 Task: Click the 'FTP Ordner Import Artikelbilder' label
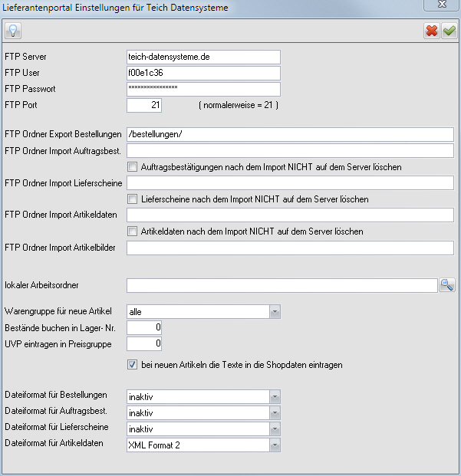(60, 248)
